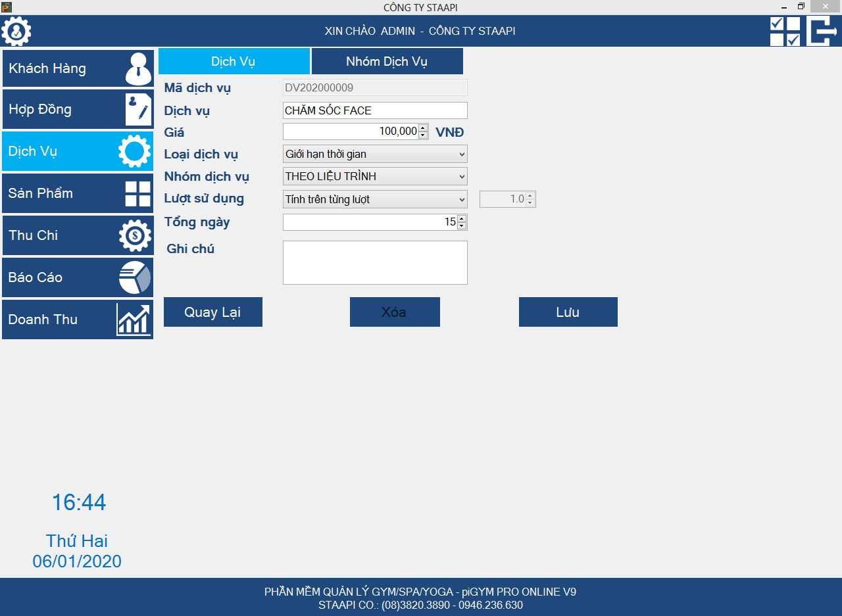
Task: Open Báo Cáo pie chart icon
Action: click(135, 277)
